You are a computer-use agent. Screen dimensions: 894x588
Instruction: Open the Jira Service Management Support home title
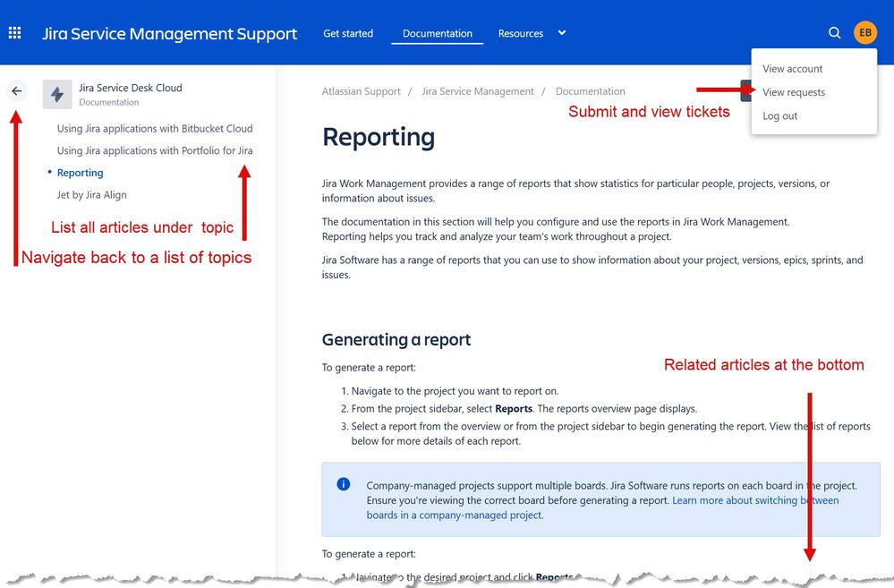[169, 34]
